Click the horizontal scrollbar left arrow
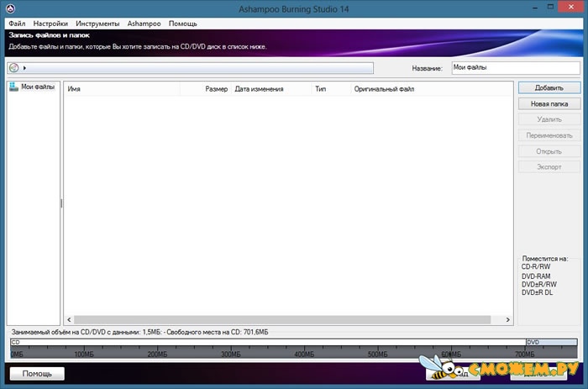The image size is (588, 389). click(69, 319)
